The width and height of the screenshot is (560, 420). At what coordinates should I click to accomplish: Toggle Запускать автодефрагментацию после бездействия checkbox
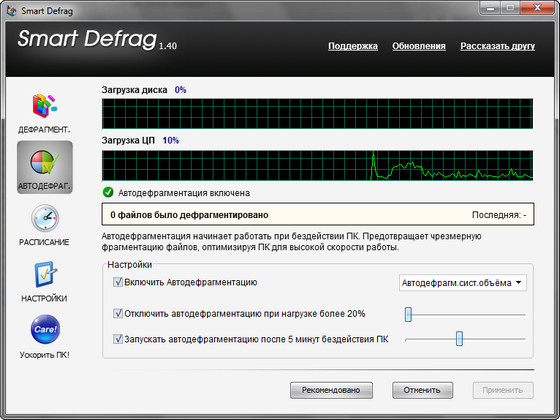coord(118,339)
